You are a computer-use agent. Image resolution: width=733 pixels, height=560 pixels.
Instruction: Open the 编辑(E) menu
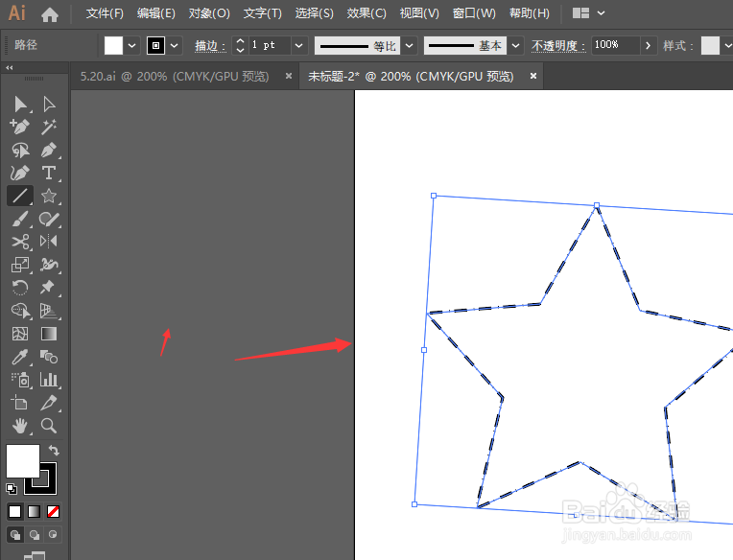tap(156, 13)
